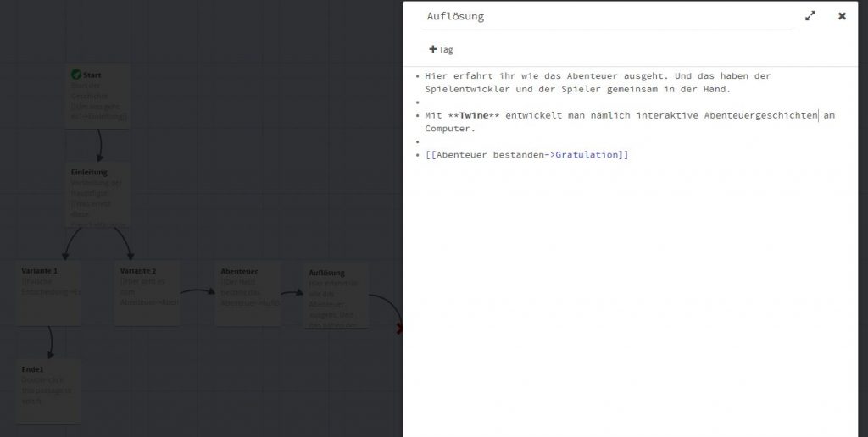Screen dimensions: 868x437
Task: Close the Auflösung passage editor
Action: point(842,16)
